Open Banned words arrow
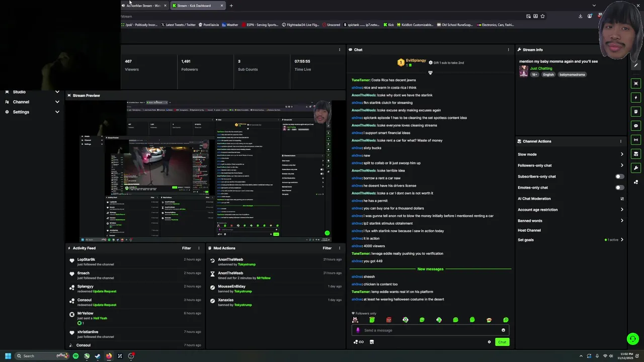The width and height of the screenshot is (644, 362). [622, 221]
